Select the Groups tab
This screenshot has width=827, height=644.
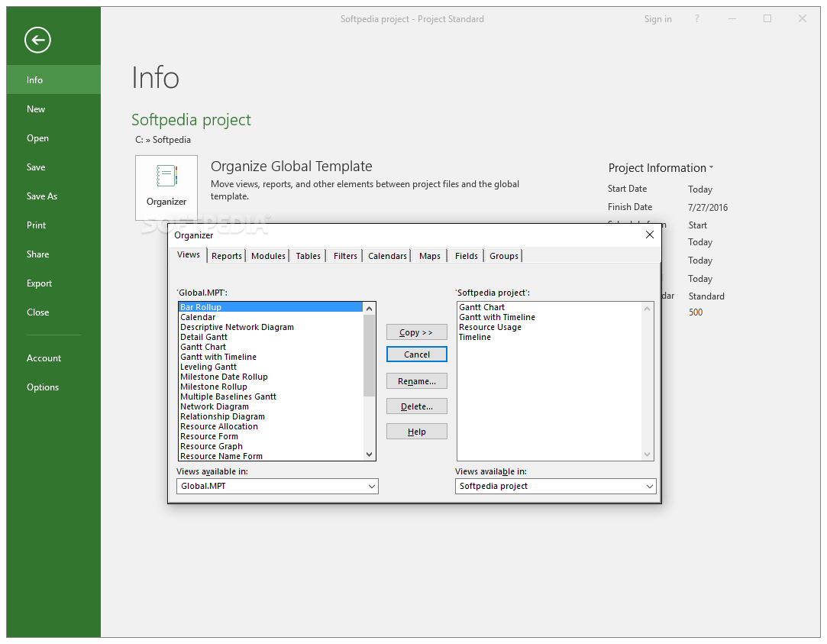504,256
